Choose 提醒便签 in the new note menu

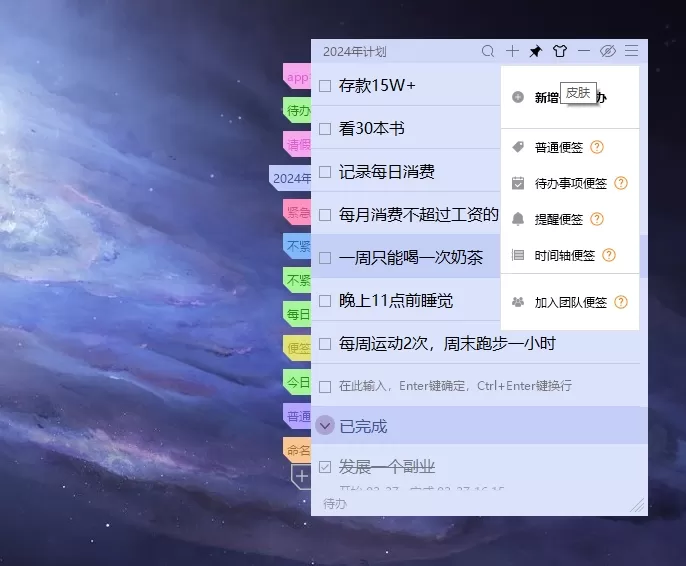click(x=558, y=219)
